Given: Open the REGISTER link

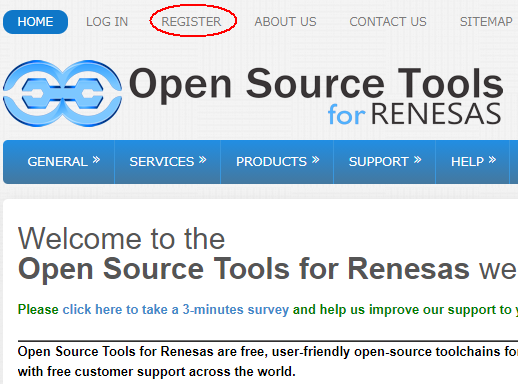Looking at the screenshot, I should [x=191, y=22].
